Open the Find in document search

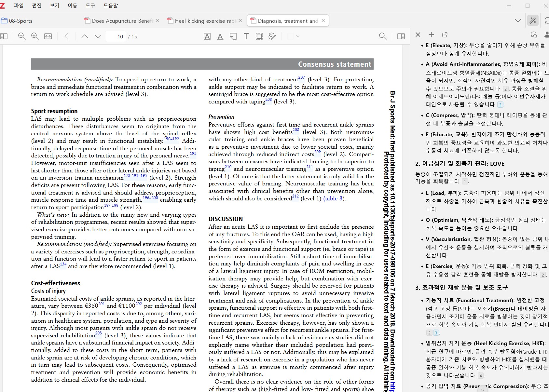tap(383, 36)
